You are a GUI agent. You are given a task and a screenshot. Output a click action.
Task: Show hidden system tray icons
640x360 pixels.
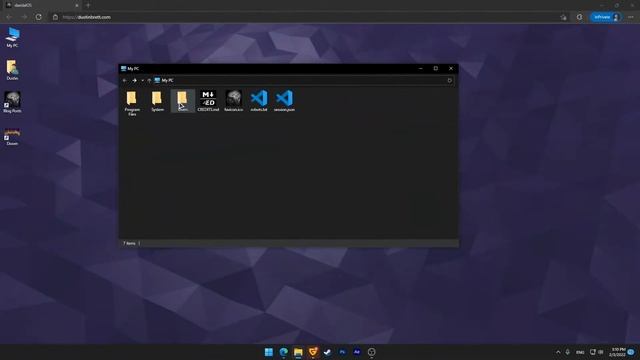click(558, 352)
